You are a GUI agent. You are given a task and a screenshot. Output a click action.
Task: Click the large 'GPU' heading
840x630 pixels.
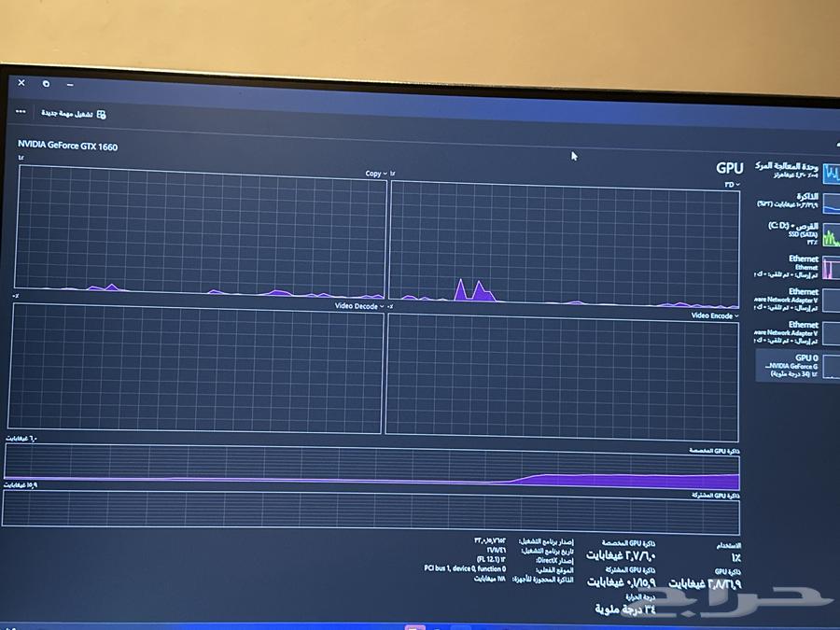[730, 168]
